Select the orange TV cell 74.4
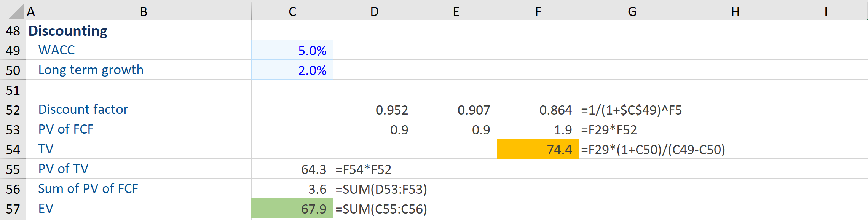Viewport: 868px width, 220px height. [538, 149]
